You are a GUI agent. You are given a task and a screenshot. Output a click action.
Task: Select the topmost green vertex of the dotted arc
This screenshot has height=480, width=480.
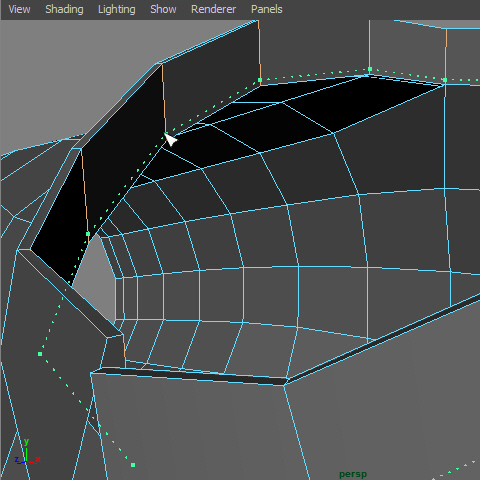point(370,69)
